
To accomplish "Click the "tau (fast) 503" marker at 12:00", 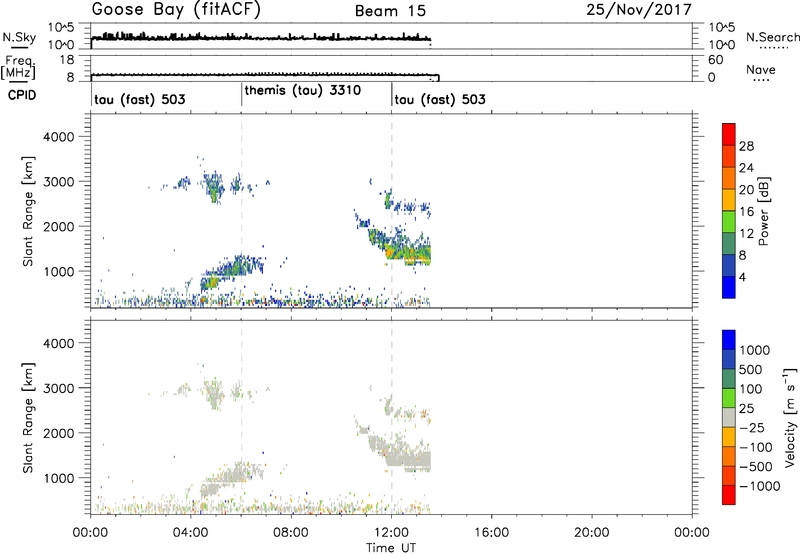I will click(440, 99).
